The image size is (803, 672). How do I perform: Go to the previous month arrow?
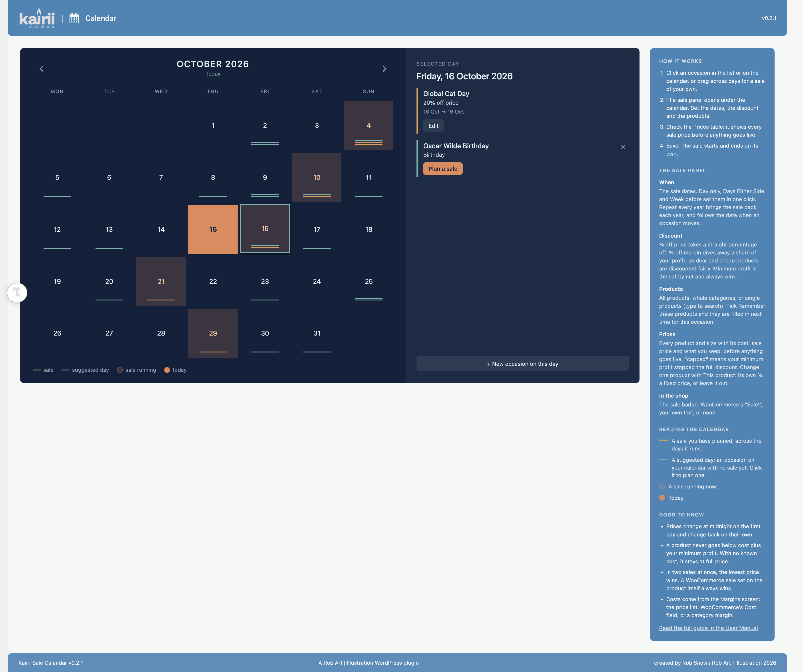point(42,69)
